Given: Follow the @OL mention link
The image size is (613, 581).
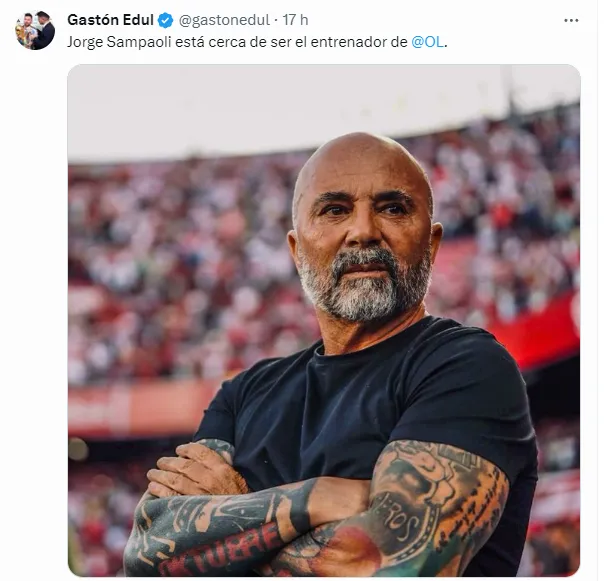Looking at the screenshot, I should pyautogui.click(x=428, y=42).
